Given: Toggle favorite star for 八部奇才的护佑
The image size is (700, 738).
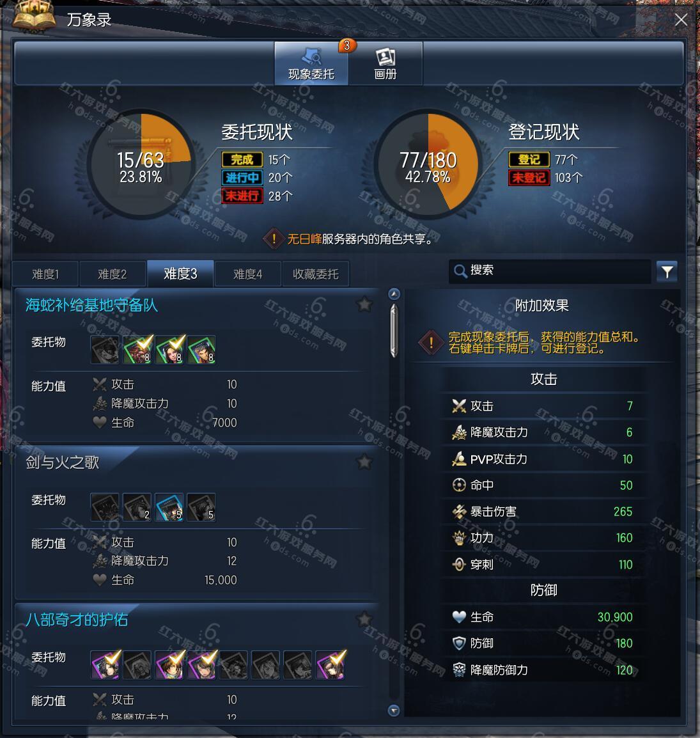Looking at the screenshot, I should tap(364, 619).
